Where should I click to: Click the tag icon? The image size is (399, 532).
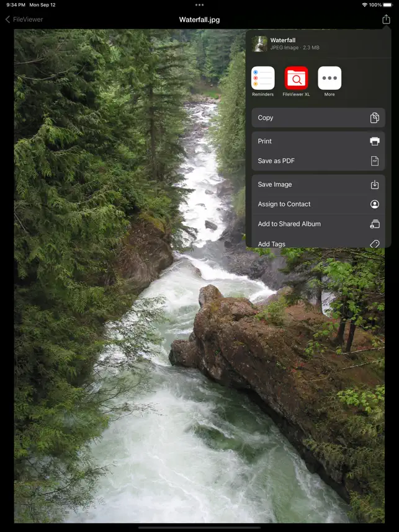click(x=375, y=243)
